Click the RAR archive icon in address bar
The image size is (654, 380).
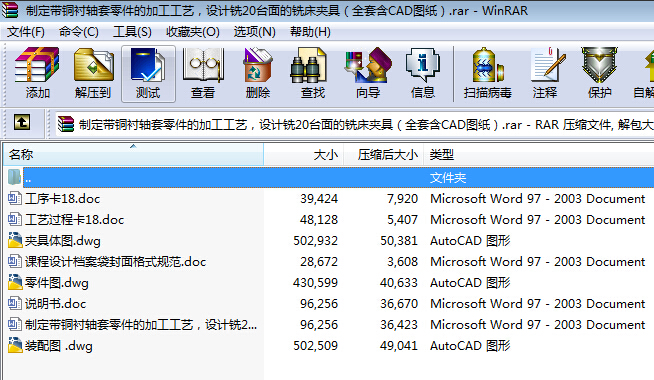pyautogui.click(x=66, y=124)
